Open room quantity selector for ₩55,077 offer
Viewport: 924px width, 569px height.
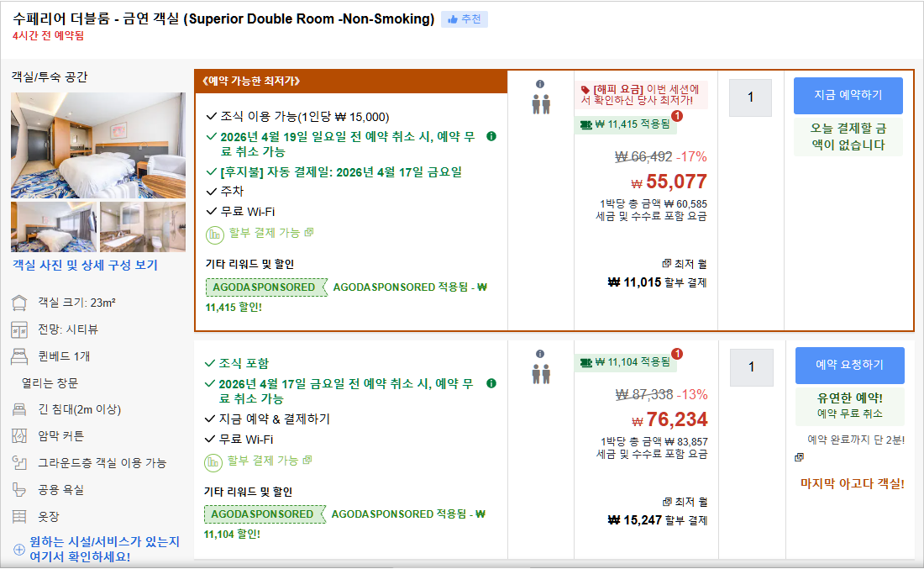(x=750, y=97)
